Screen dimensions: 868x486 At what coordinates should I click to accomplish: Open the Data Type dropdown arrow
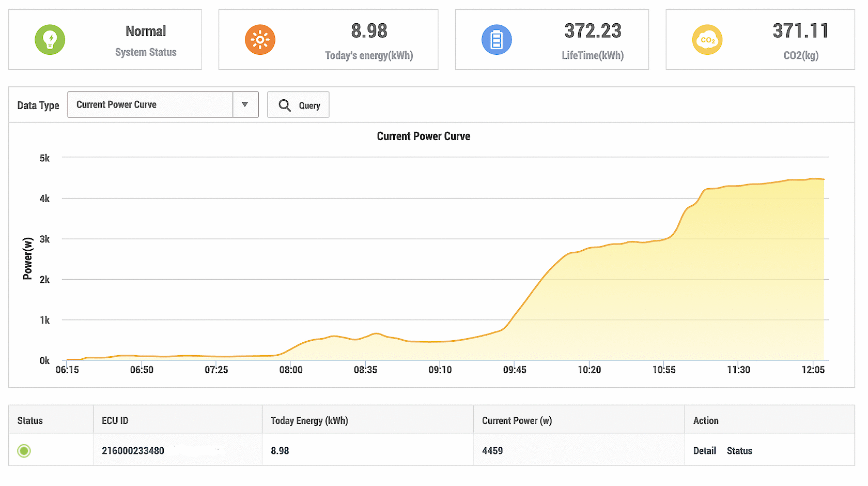click(x=245, y=105)
